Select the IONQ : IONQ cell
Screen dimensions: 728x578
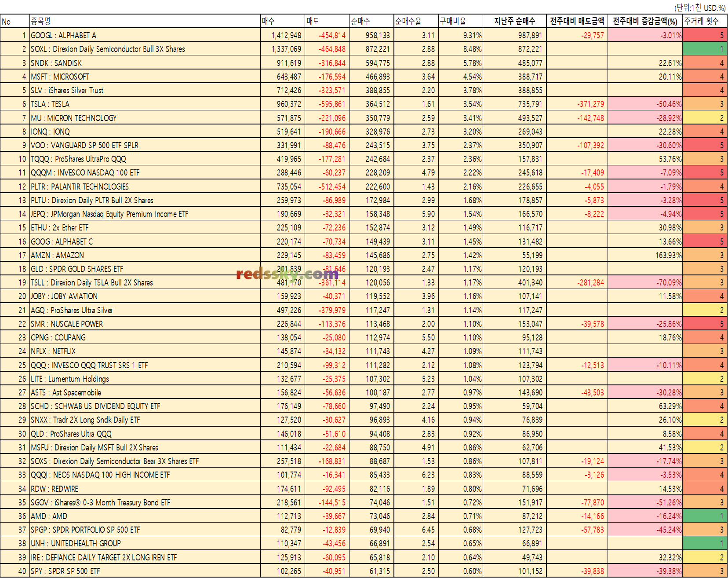coord(145,132)
